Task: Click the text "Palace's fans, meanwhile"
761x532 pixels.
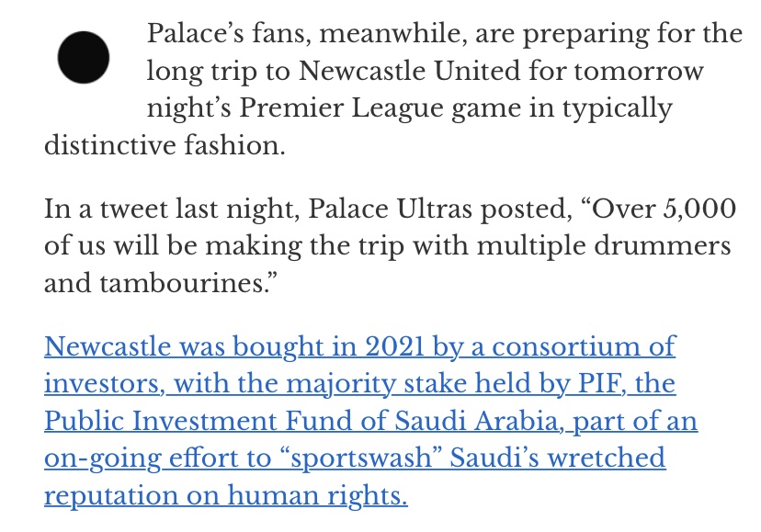Action: coord(307,35)
